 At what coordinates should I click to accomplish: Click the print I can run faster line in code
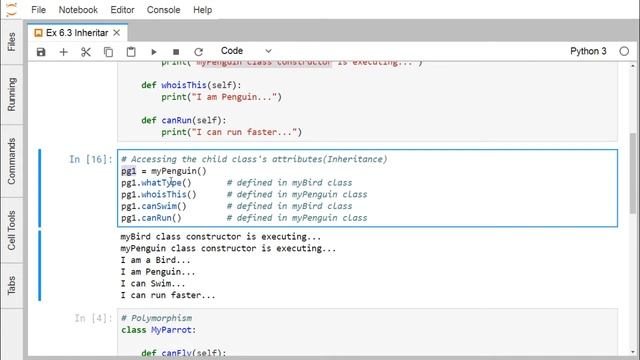(231, 132)
